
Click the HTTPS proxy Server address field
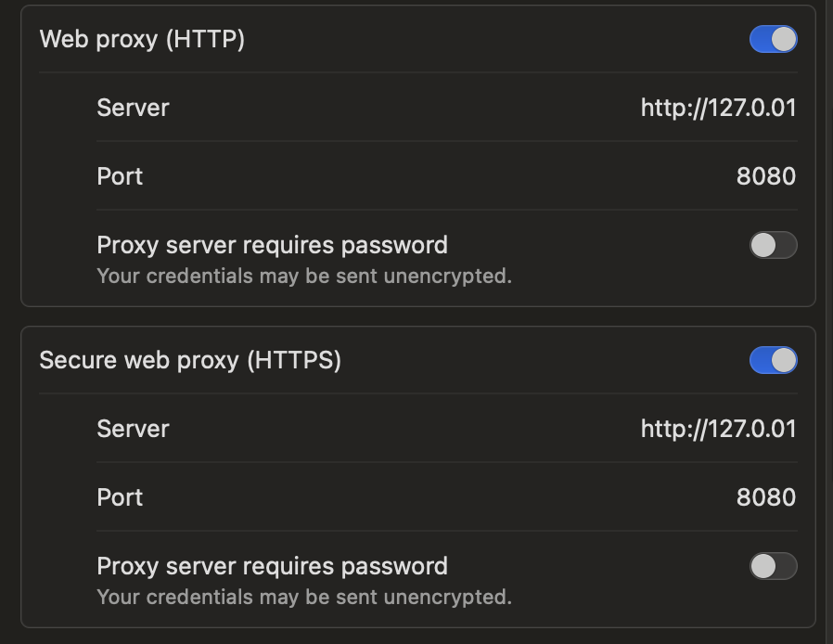718,429
